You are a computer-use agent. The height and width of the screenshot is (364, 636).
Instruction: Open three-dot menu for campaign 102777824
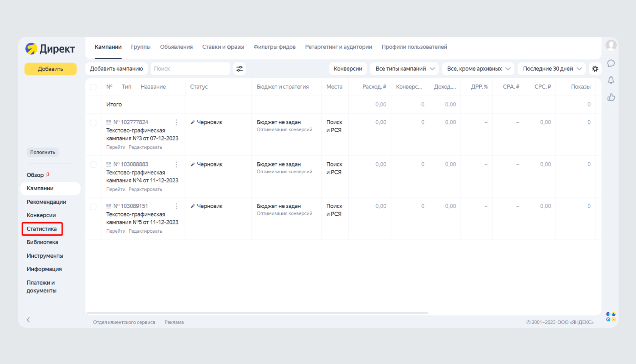point(176,122)
